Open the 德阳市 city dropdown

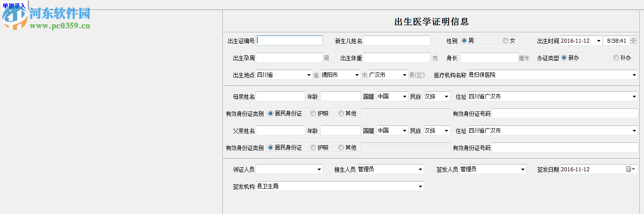click(357, 75)
